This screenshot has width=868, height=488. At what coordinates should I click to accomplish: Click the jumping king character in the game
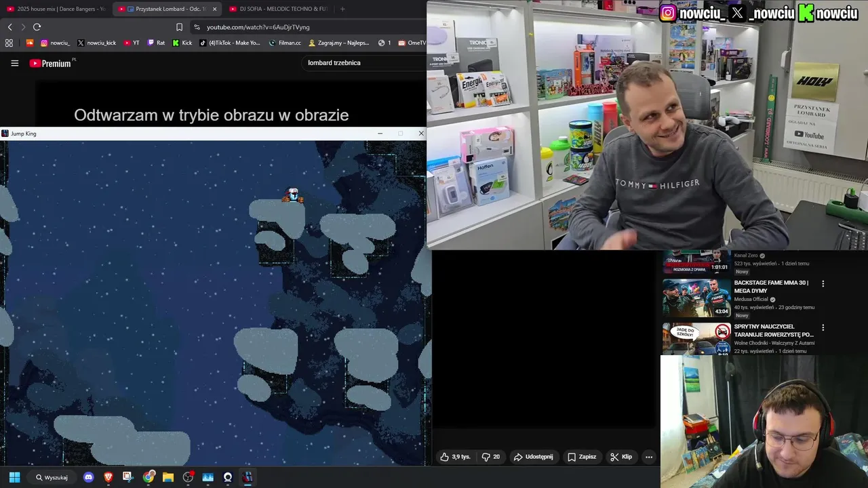tap(293, 196)
